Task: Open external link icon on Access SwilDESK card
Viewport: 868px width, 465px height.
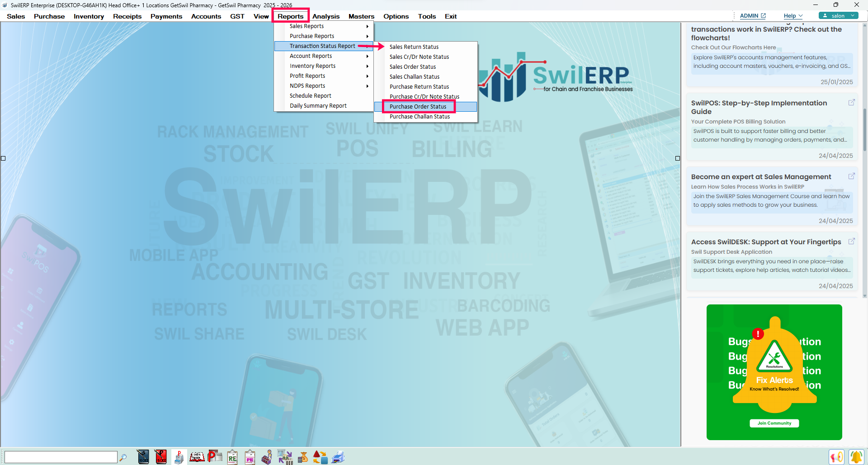Action: [852, 242]
